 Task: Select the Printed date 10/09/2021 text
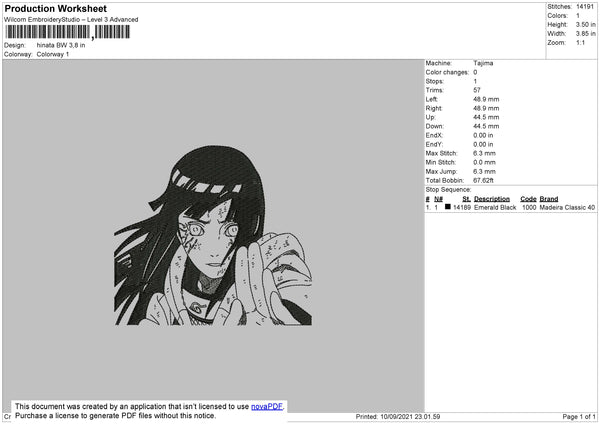[x=398, y=417]
